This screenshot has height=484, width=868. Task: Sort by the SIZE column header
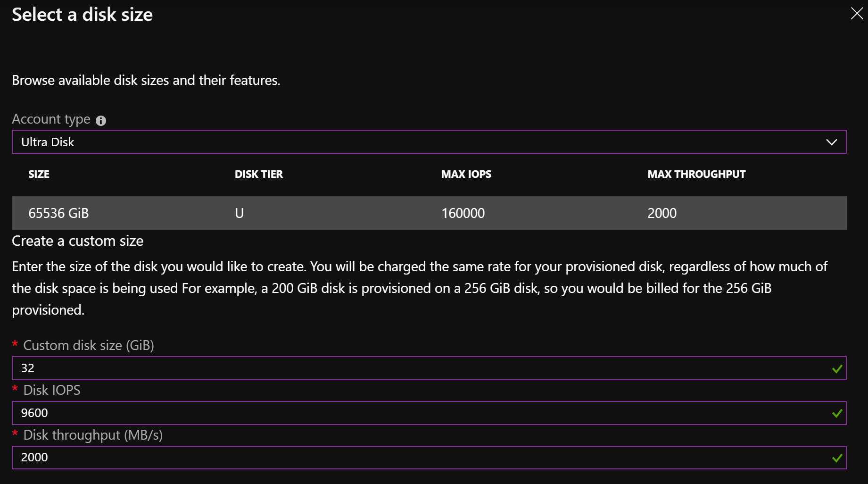point(39,174)
